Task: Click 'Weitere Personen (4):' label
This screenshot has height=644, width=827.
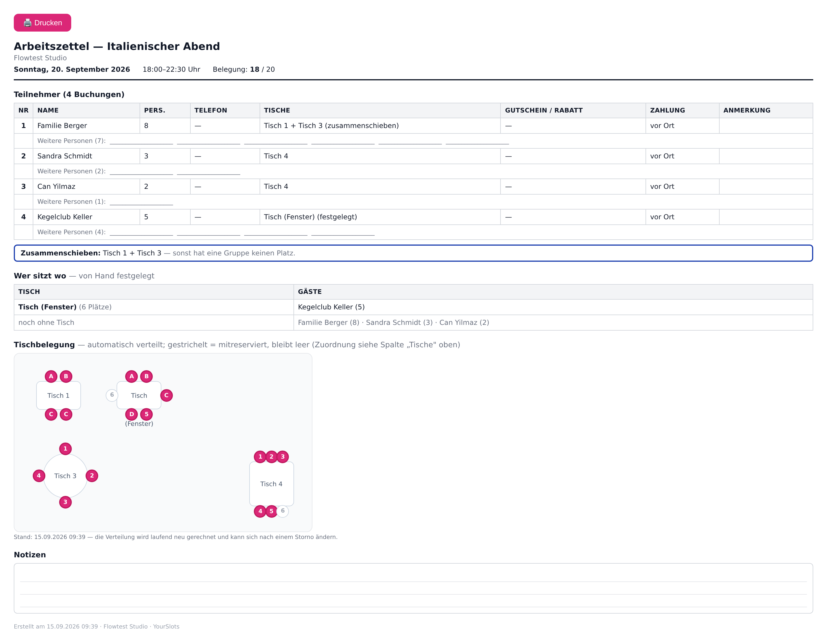Action: click(x=72, y=232)
